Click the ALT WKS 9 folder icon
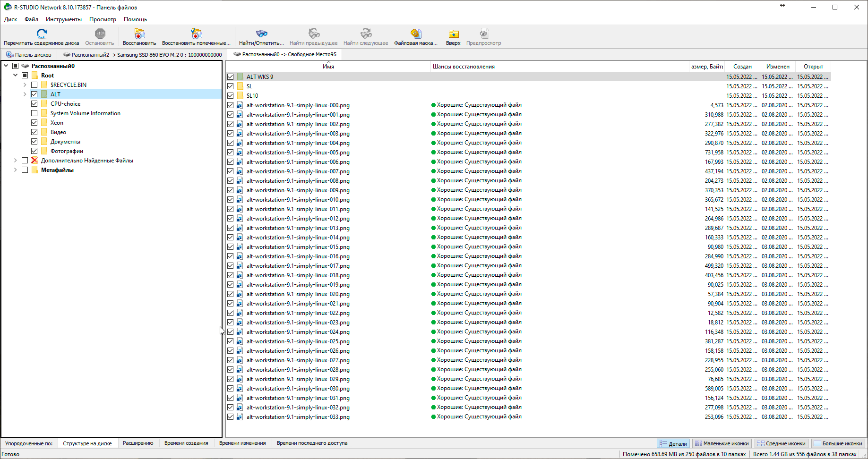 [x=240, y=76]
